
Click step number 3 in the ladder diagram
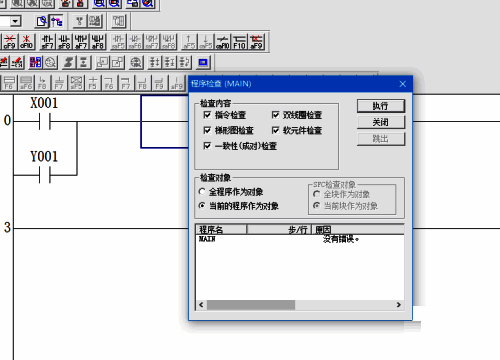[7, 228]
